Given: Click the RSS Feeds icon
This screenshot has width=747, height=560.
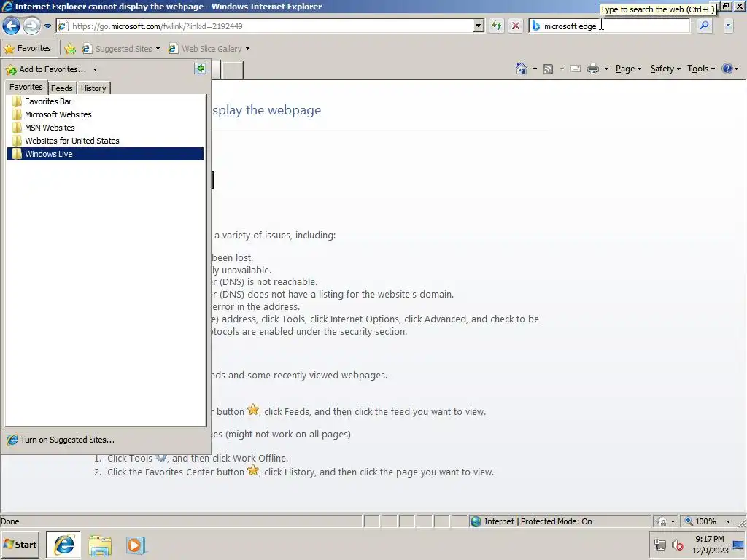Looking at the screenshot, I should (x=548, y=69).
